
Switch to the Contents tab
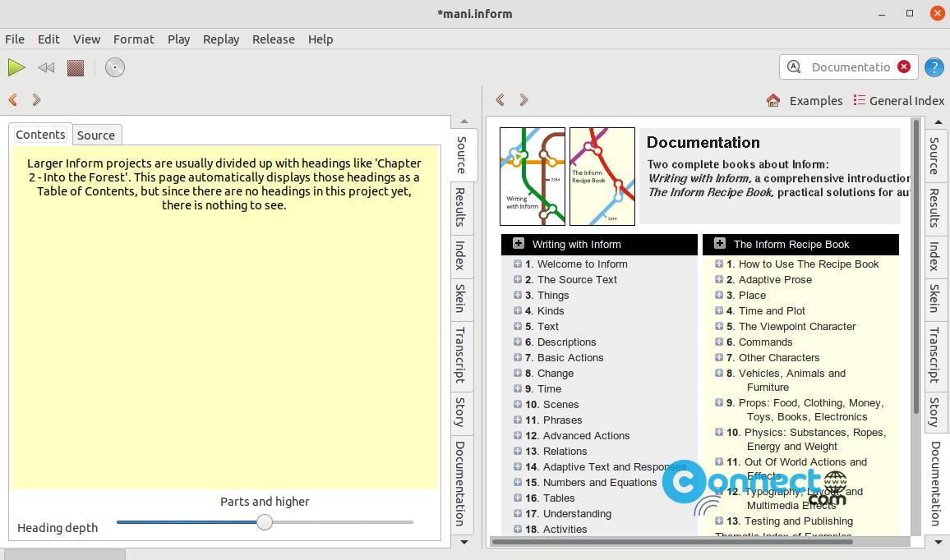tap(40, 135)
